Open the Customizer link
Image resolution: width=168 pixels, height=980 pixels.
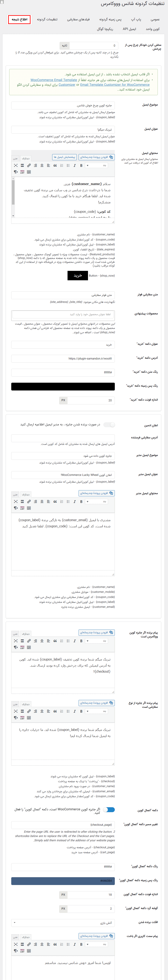67,85
